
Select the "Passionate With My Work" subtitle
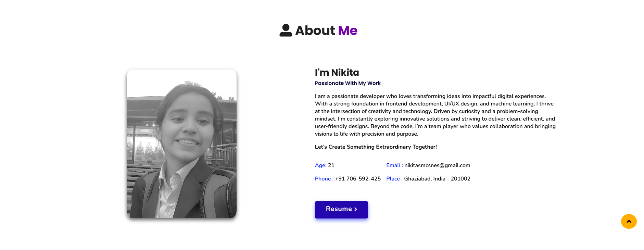pyautogui.click(x=348, y=83)
